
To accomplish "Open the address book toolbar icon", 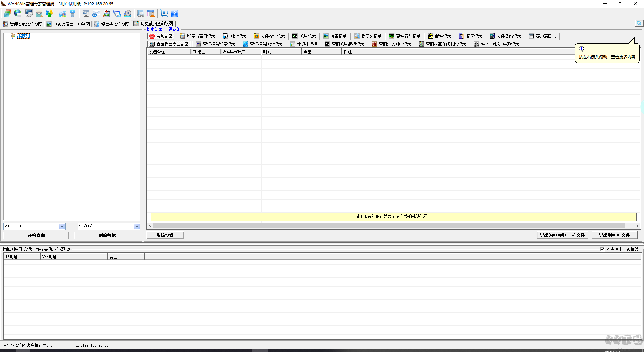I will point(141,13).
